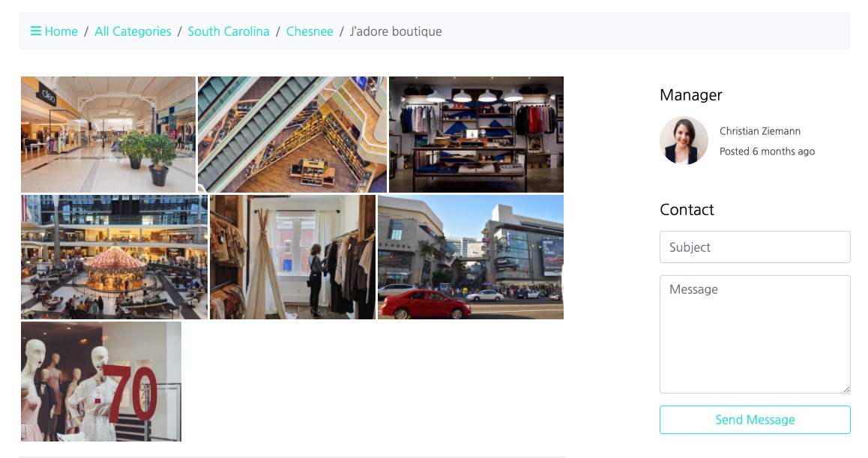Open the mannequins 70% sale photo
Viewport: 868px width, 458px height.
point(100,381)
